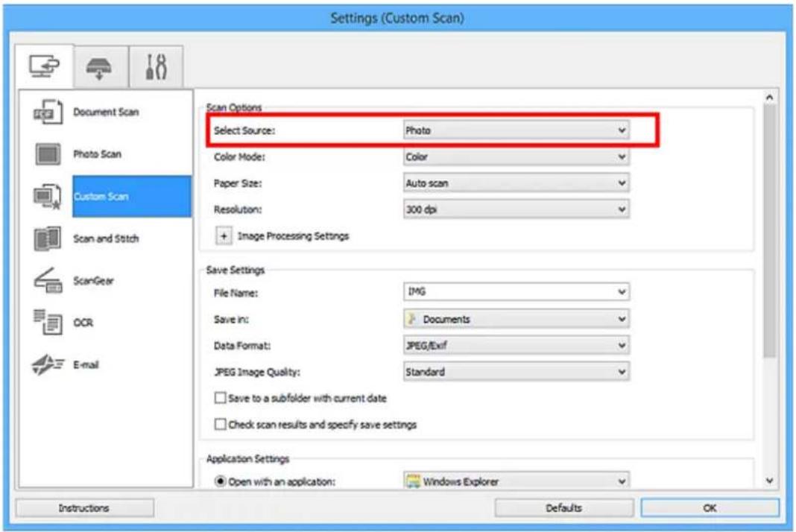Open the Save in folder dropdown
This screenshot has width=796, height=532.
coord(517,320)
